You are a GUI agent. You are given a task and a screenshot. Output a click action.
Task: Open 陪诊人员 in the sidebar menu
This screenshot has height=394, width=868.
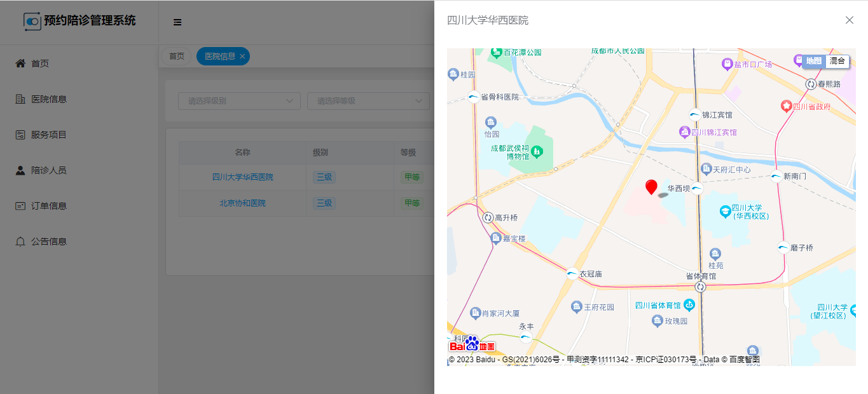coord(79,170)
